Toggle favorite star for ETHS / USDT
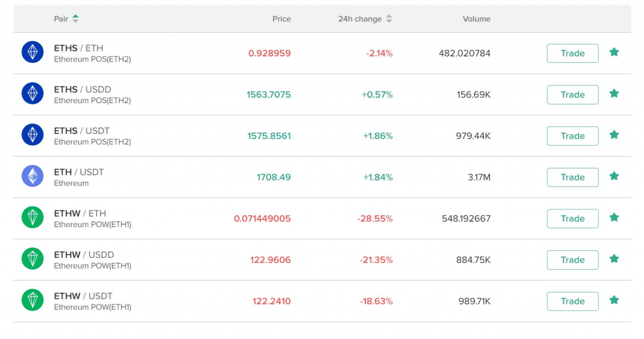644x339 pixels. (614, 135)
